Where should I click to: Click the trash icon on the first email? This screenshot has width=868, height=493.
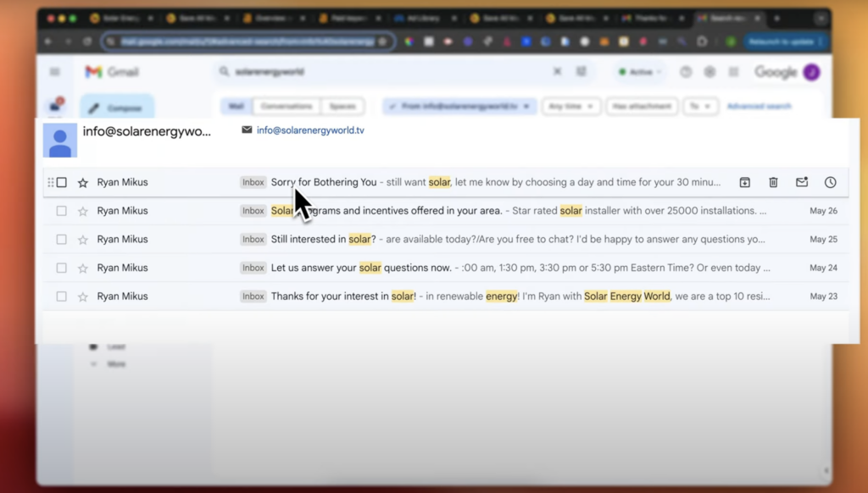coord(773,182)
